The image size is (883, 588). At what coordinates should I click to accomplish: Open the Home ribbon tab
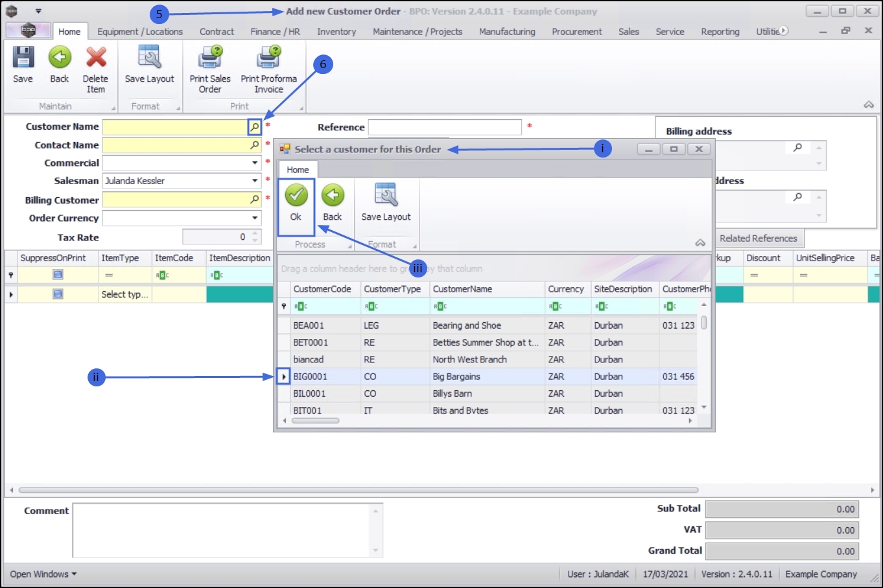pyautogui.click(x=69, y=31)
